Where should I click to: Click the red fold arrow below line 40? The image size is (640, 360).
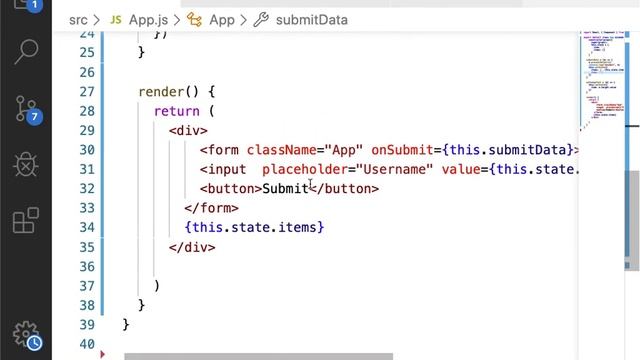(x=102, y=354)
